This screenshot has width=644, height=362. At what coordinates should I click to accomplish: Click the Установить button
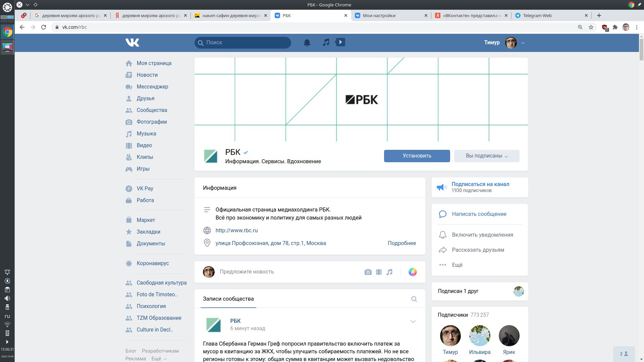click(417, 156)
